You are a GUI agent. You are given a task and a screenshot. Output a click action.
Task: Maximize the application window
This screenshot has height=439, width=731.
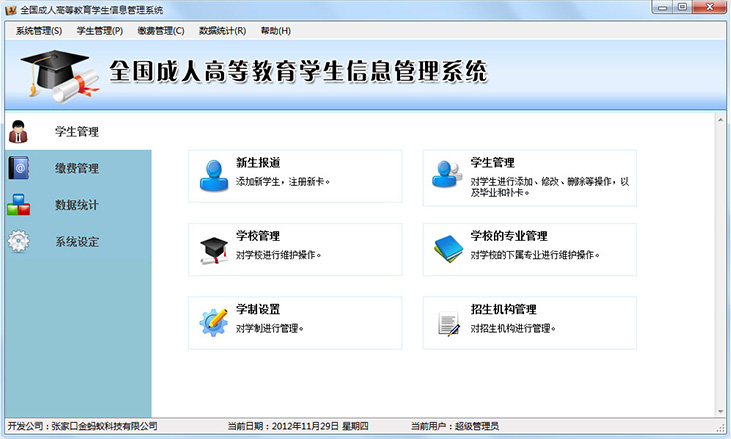tap(682, 7)
